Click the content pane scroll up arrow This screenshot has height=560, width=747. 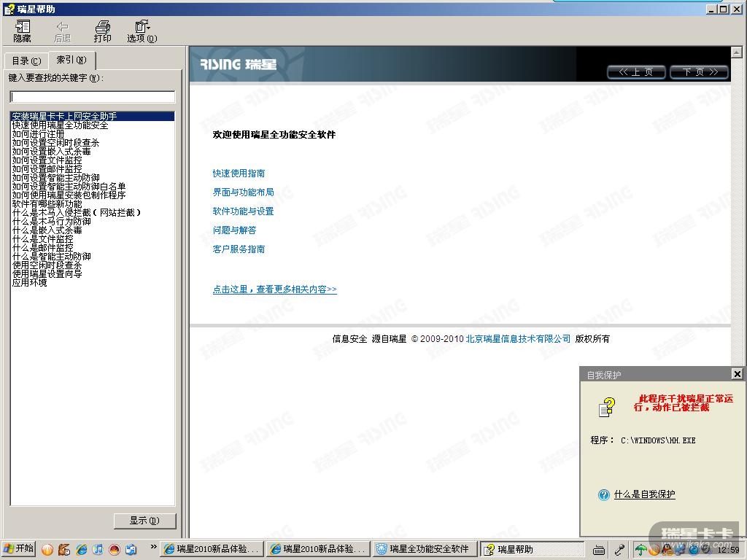click(737, 52)
